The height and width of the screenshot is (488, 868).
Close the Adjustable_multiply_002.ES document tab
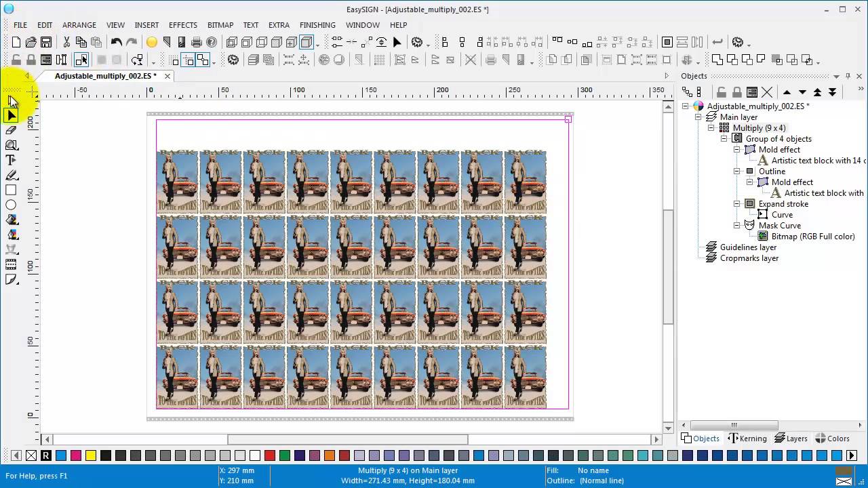point(167,76)
